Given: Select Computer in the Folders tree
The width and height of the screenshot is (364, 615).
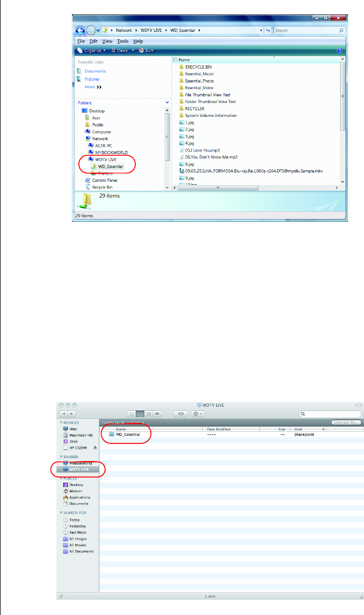Looking at the screenshot, I should point(98,132).
